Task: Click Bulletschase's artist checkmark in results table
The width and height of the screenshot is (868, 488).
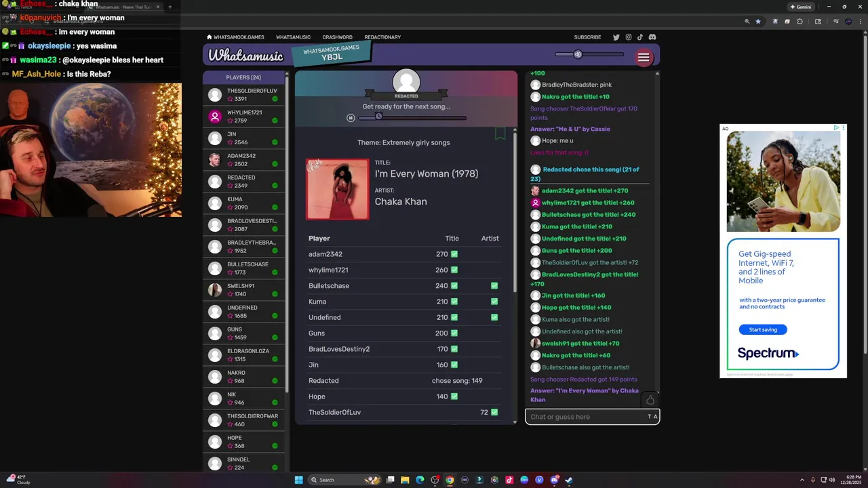Action: pyautogui.click(x=494, y=286)
